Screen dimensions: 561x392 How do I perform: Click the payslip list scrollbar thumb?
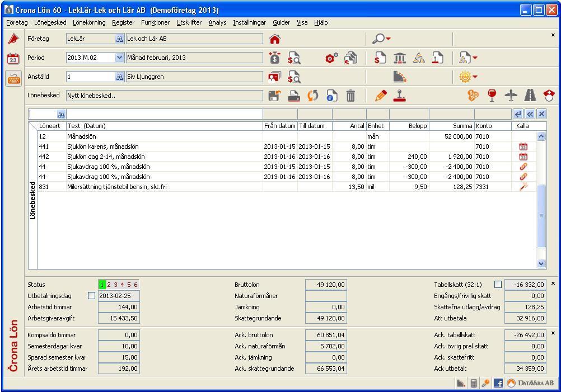(x=541, y=215)
